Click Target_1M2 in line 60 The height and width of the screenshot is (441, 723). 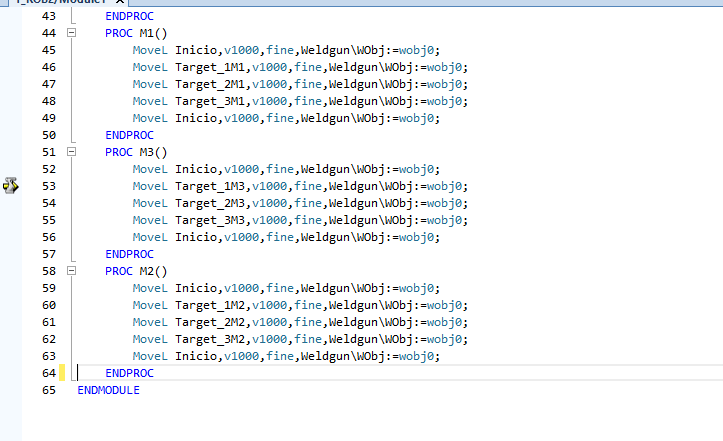click(210, 305)
